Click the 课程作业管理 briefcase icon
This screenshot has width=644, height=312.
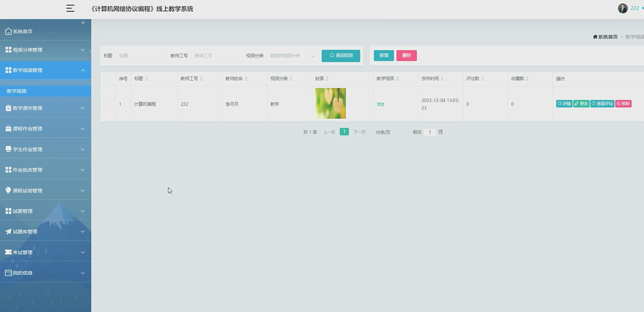8,128
